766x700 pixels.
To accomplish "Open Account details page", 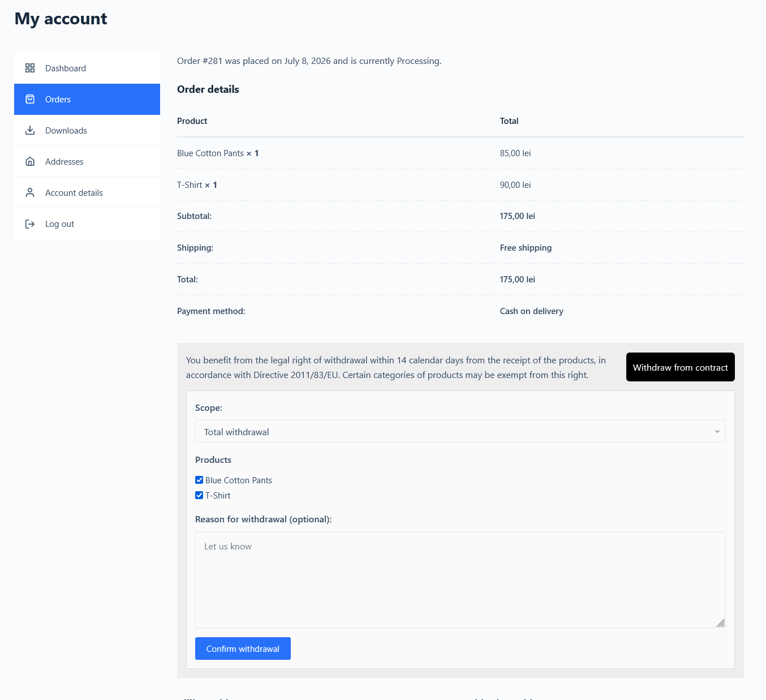I will pos(87,192).
